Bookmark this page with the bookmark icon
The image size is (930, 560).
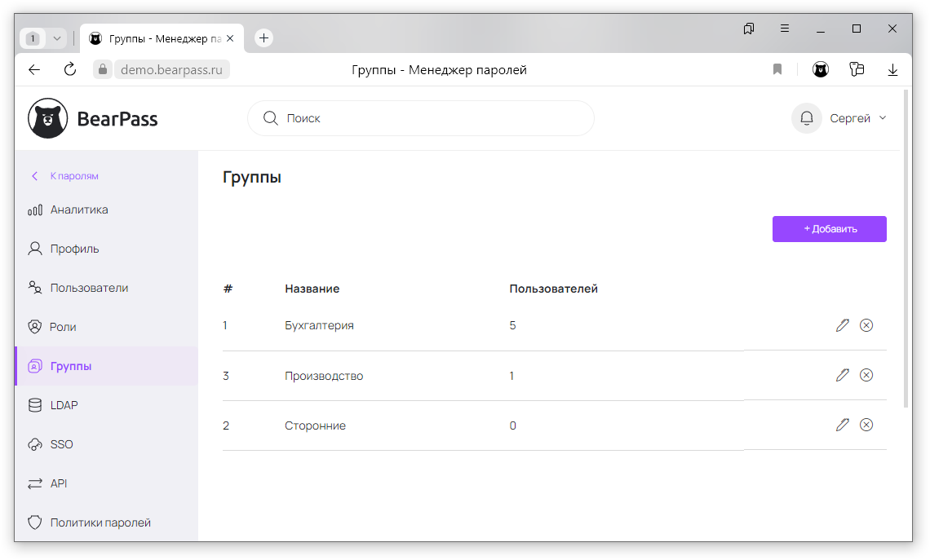[777, 70]
